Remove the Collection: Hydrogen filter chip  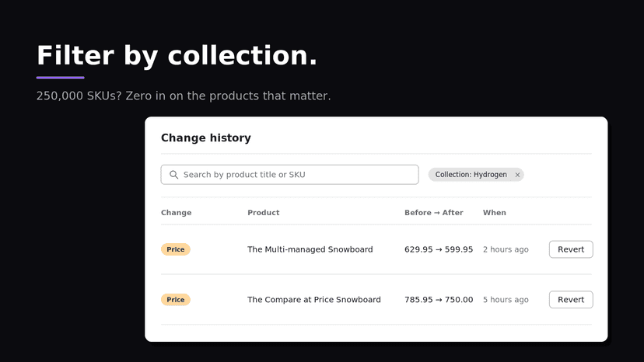tap(517, 175)
